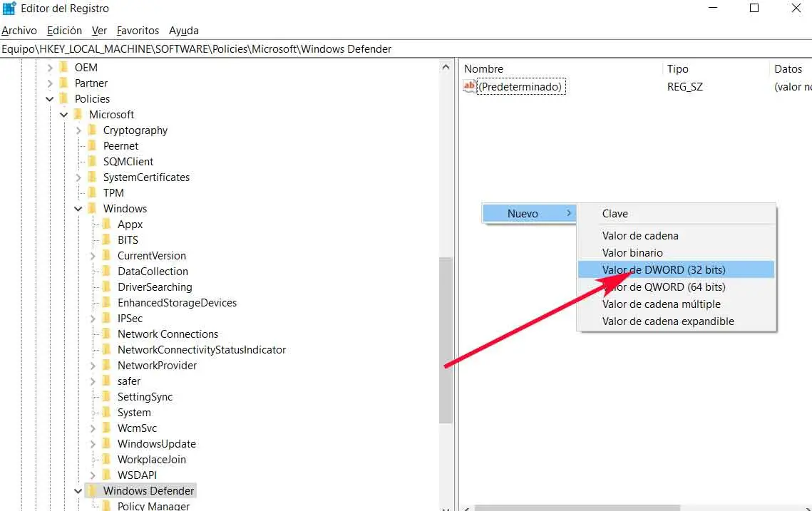Collapse the Windows key
This screenshot has width=812, height=511.
pyautogui.click(x=78, y=209)
